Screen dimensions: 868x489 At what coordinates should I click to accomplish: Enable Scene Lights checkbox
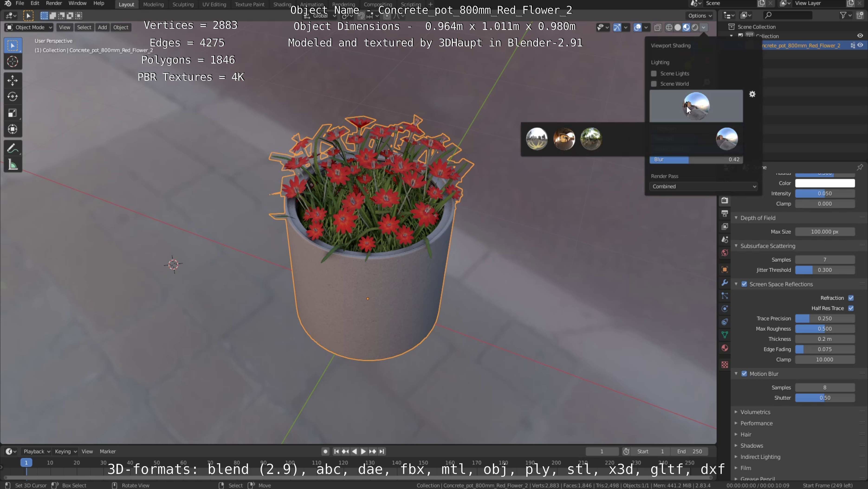654,73
